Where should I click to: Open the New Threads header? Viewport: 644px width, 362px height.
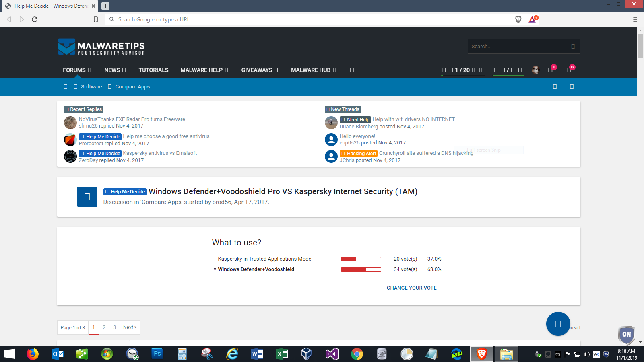tap(343, 109)
